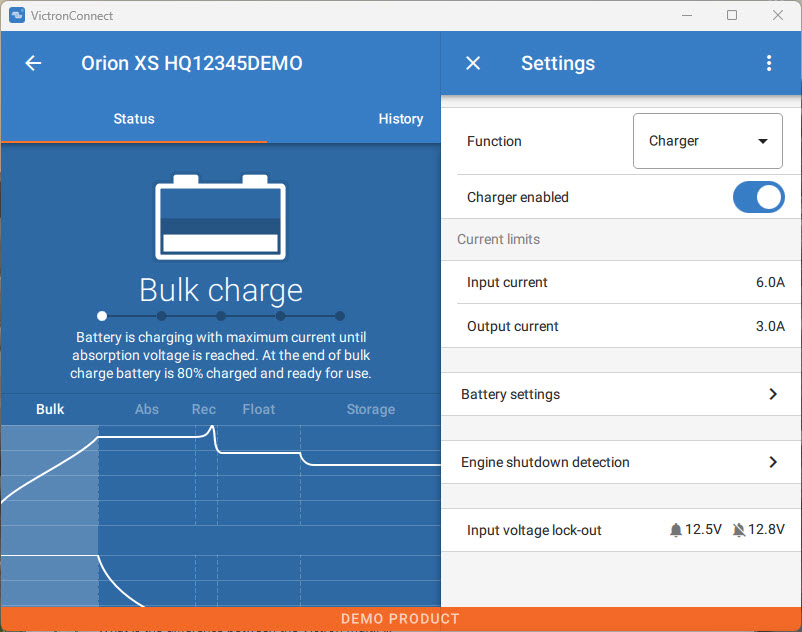802x632 pixels.
Task: Switch to the History tab
Action: pyautogui.click(x=400, y=119)
